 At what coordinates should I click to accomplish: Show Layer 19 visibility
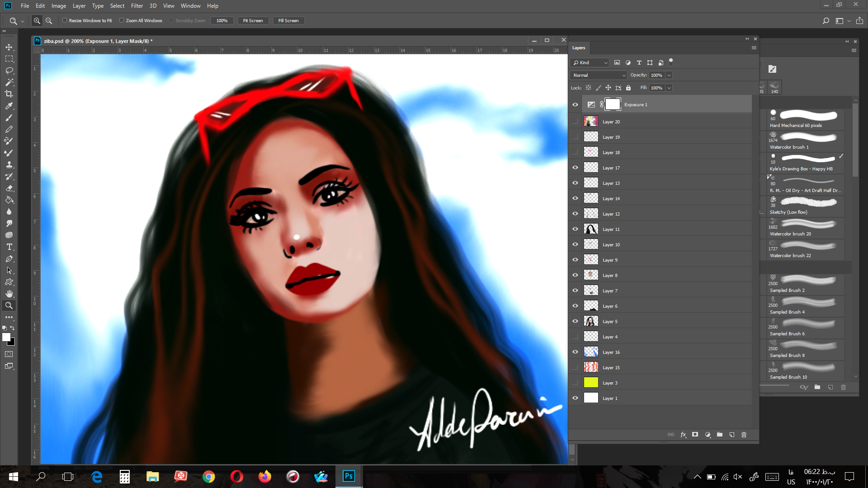575,136
